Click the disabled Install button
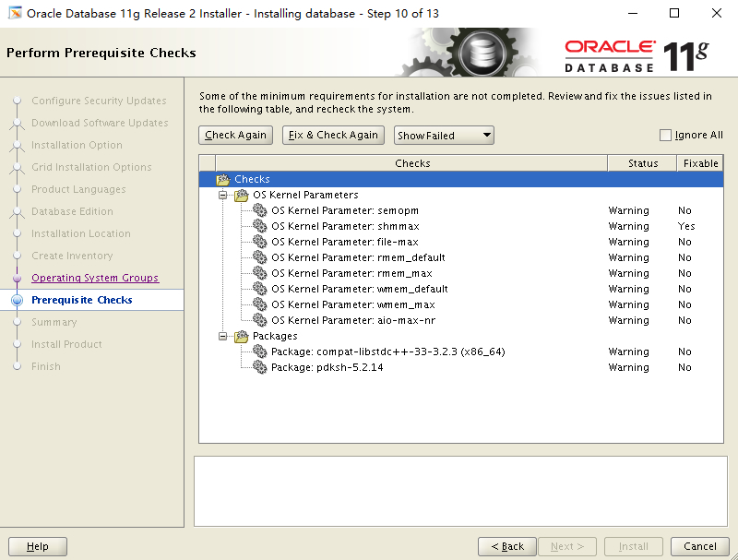The width and height of the screenshot is (738, 560). [x=634, y=546]
